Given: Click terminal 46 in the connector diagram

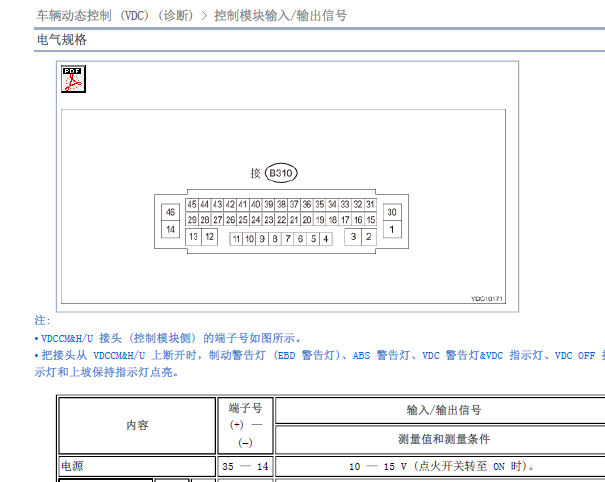Looking at the screenshot, I should (x=170, y=212).
